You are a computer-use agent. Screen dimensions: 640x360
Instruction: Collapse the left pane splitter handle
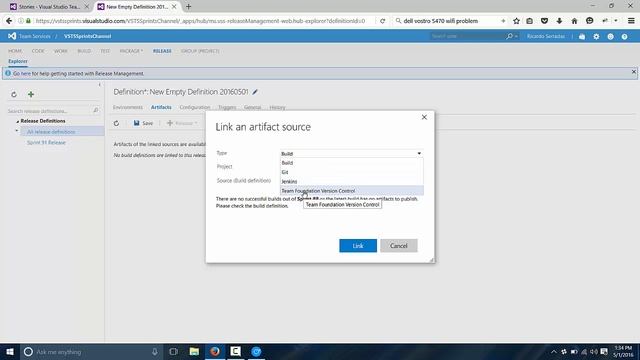point(100,85)
